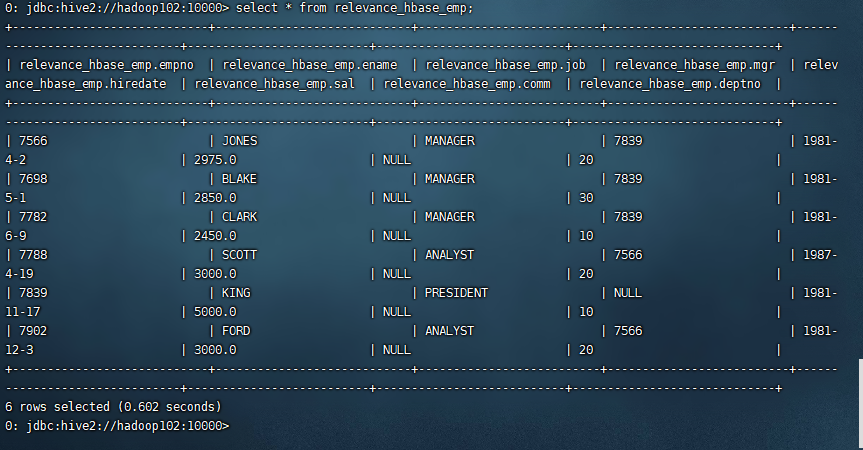Click salary value 2450.0
This screenshot has width=863, height=450.
pos(215,236)
